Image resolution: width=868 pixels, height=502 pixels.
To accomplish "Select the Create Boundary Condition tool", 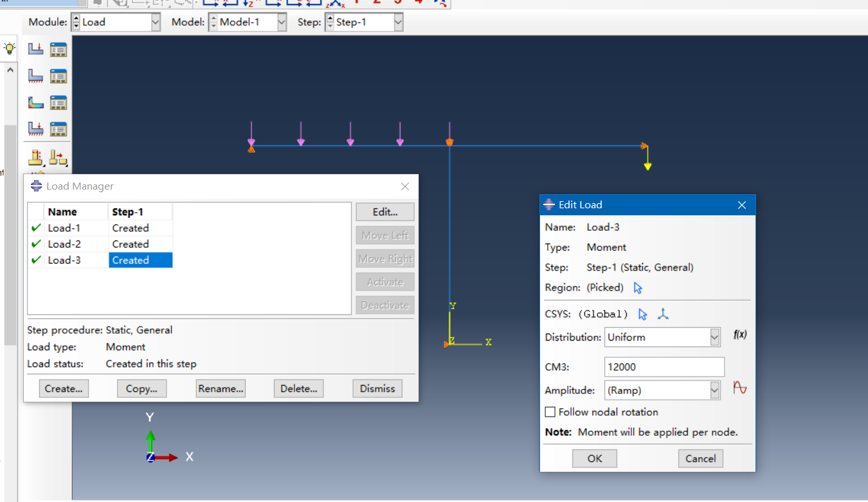I will 35,76.
